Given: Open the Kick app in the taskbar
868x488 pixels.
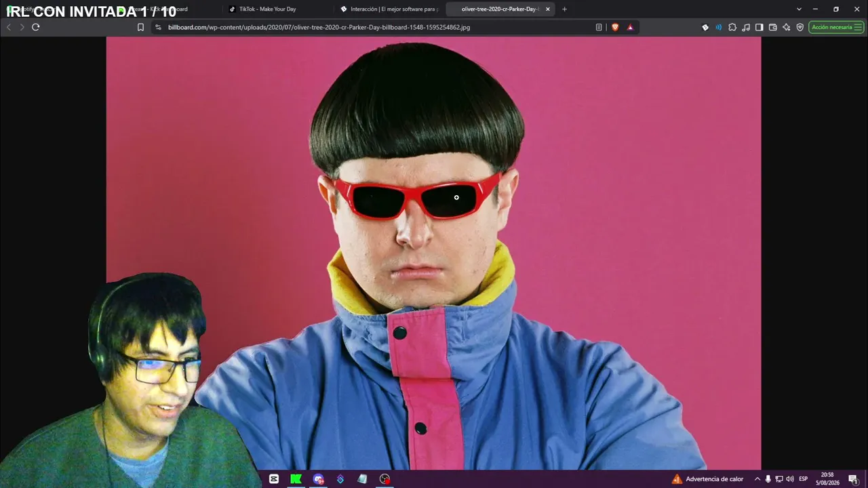Looking at the screenshot, I should pos(296,479).
